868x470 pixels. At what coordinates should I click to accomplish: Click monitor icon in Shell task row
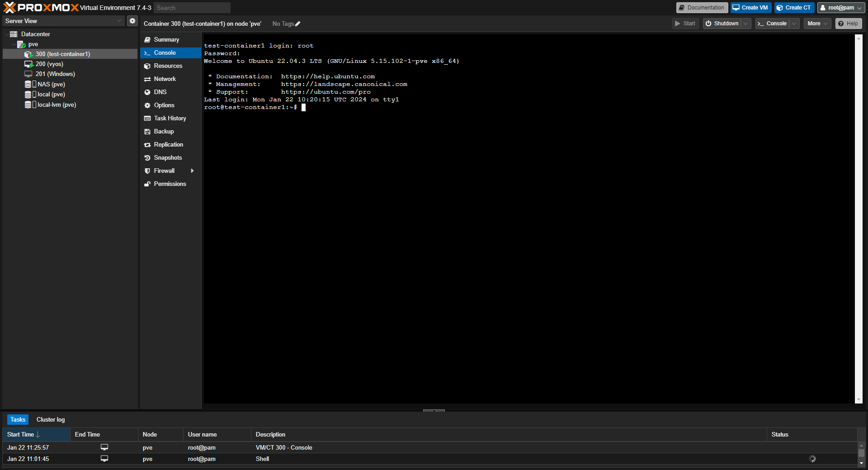click(104, 458)
